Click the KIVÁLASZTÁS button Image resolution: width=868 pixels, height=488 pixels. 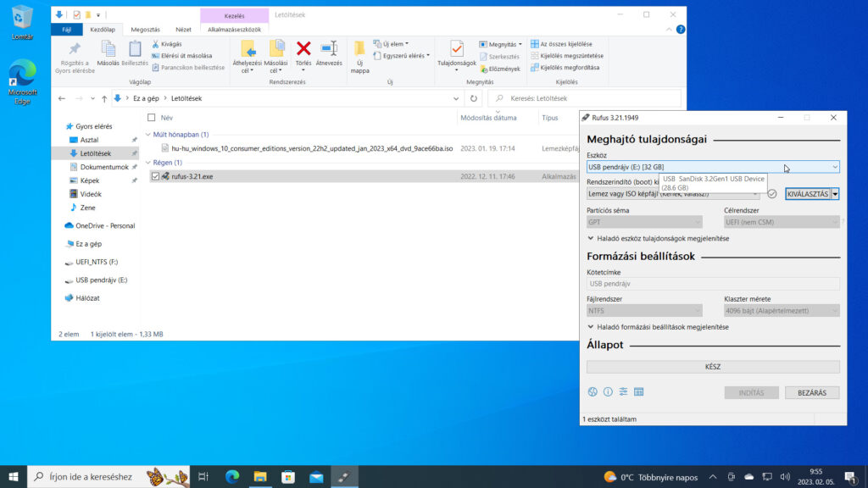point(808,194)
